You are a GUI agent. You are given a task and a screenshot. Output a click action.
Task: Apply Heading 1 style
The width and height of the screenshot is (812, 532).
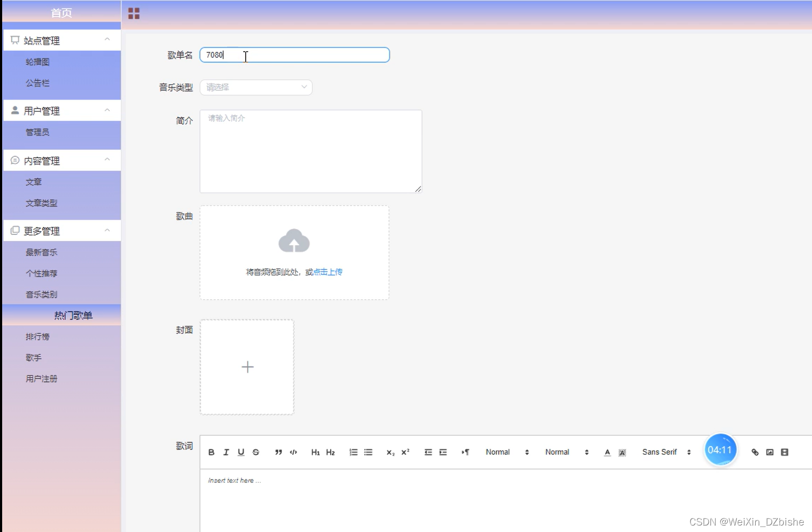(316, 452)
